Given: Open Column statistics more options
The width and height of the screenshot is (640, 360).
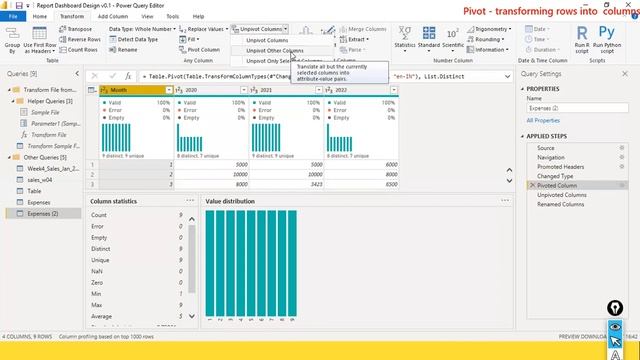Looking at the screenshot, I should click(190, 200).
